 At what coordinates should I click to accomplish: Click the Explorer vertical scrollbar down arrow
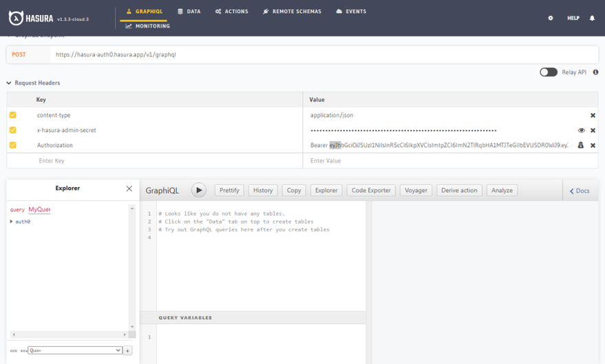[132, 327]
